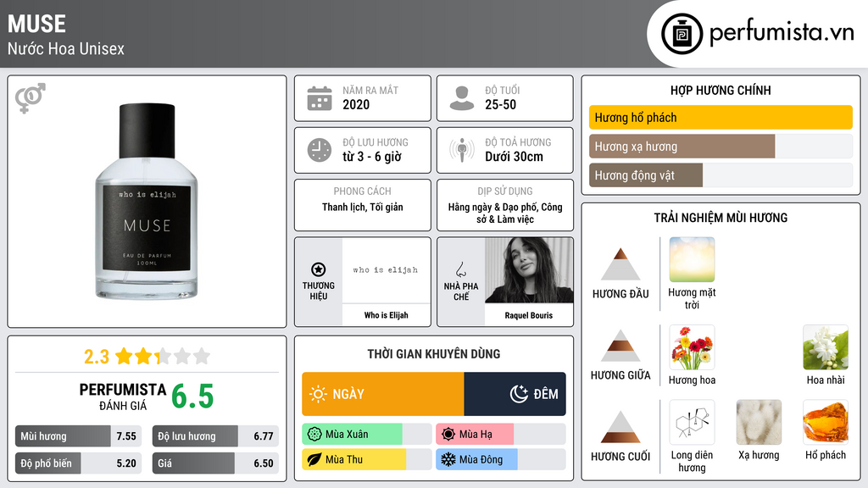
Task: Select the Hương hổ phách accord bar
Action: tap(721, 117)
